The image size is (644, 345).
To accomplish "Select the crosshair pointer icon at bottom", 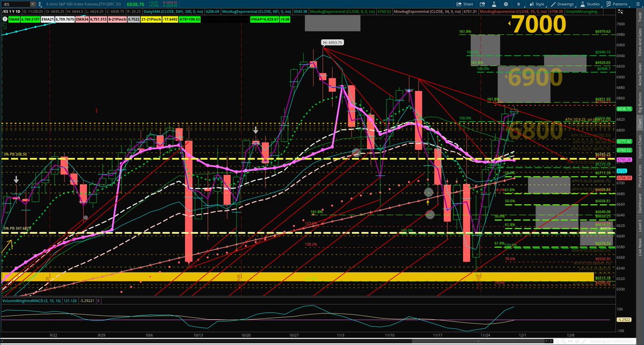I will (x=577, y=341).
